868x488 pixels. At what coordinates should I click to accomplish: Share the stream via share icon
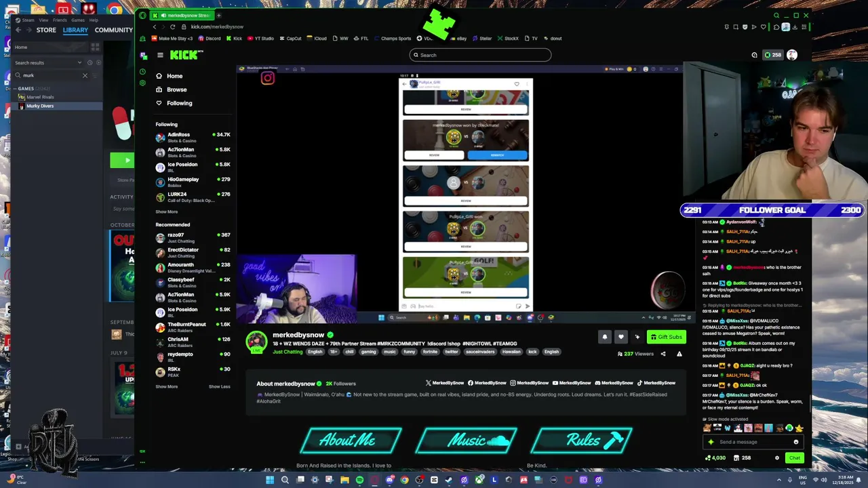663,354
